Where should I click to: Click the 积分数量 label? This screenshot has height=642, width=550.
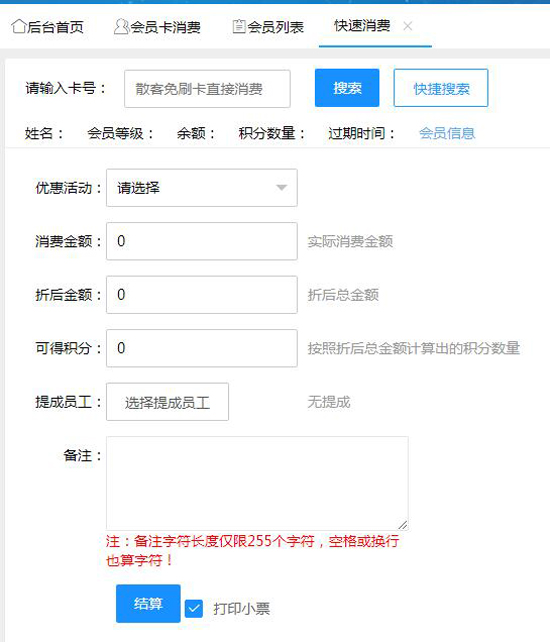(x=272, y=133)
